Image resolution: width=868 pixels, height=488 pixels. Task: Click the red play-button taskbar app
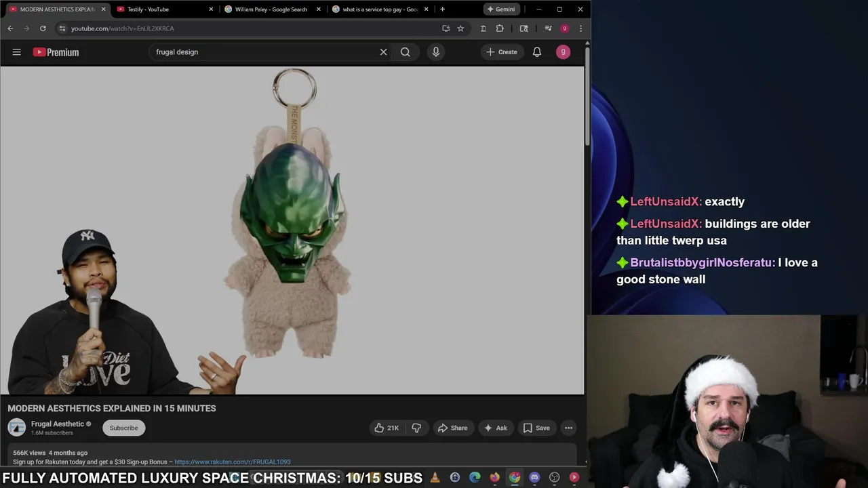574,477
